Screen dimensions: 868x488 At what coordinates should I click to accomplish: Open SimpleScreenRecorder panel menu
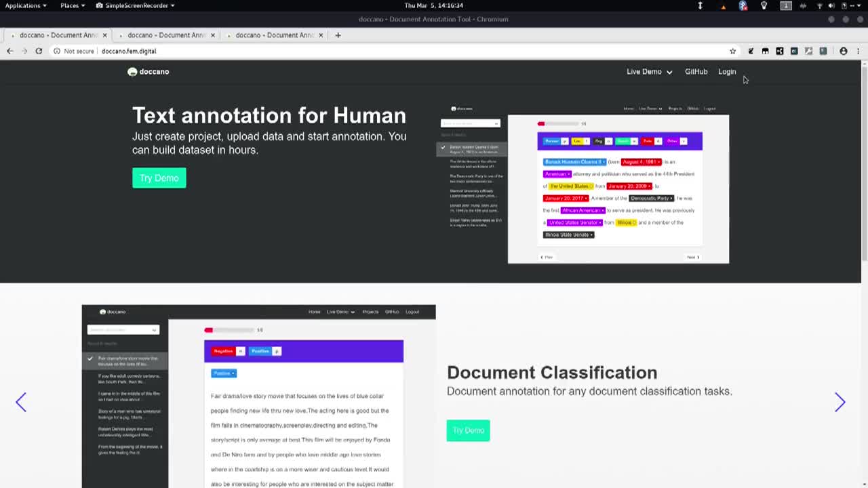[136, 5]
